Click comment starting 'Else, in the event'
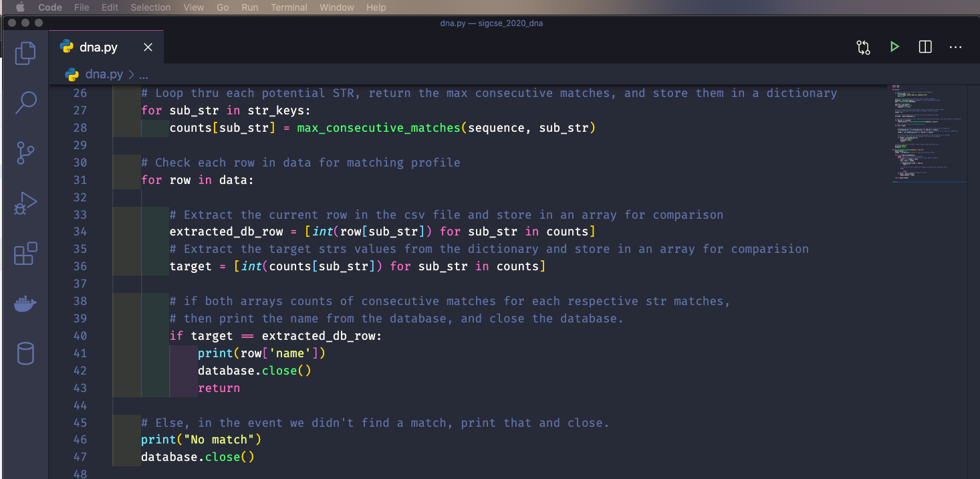Screen dimensions: 980x479 (375, 423)
